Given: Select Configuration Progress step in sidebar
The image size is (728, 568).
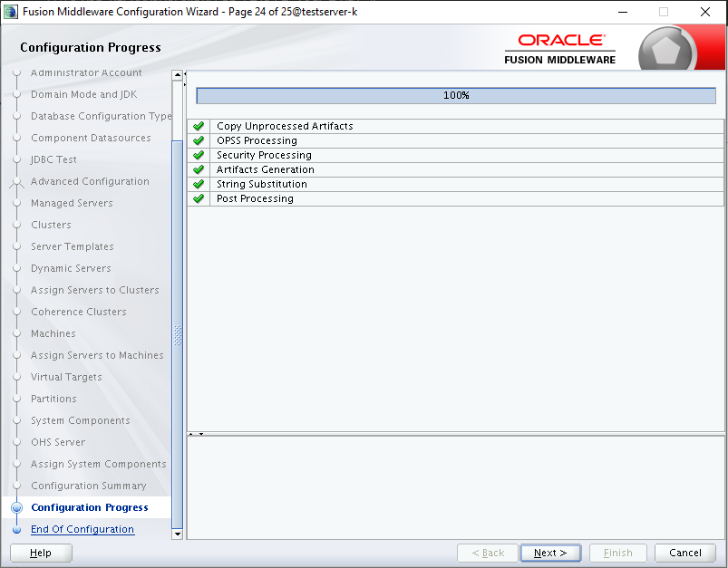Looking at the screenshot, I should [89, 507].
